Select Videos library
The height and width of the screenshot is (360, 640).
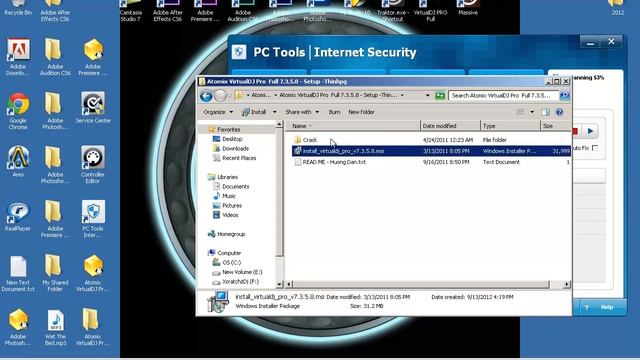coord(230,215)
